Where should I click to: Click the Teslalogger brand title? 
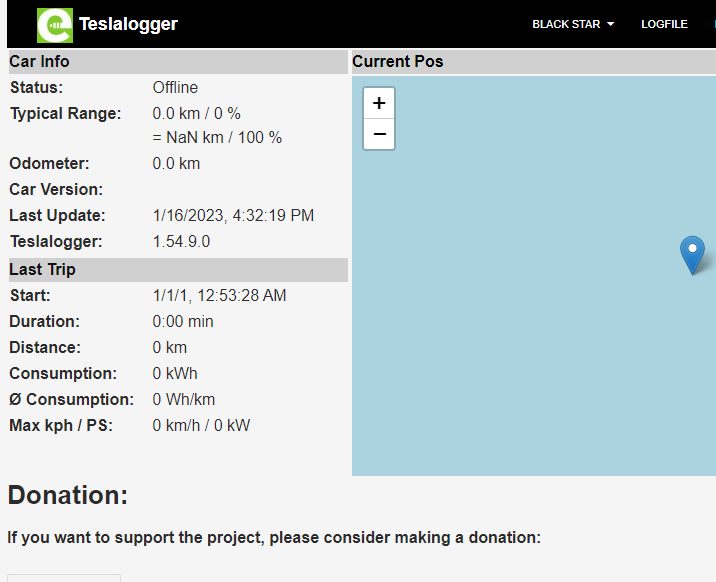[128, 24]
